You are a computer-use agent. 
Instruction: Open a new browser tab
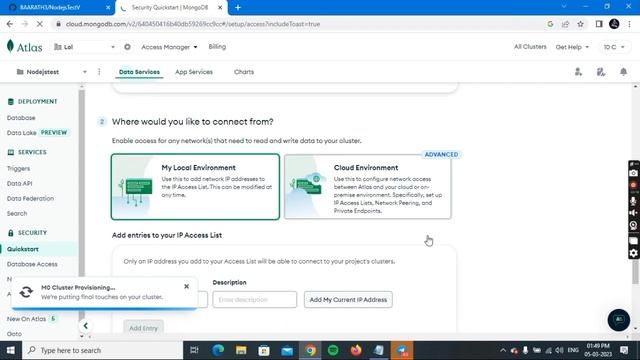coord(238,7)
